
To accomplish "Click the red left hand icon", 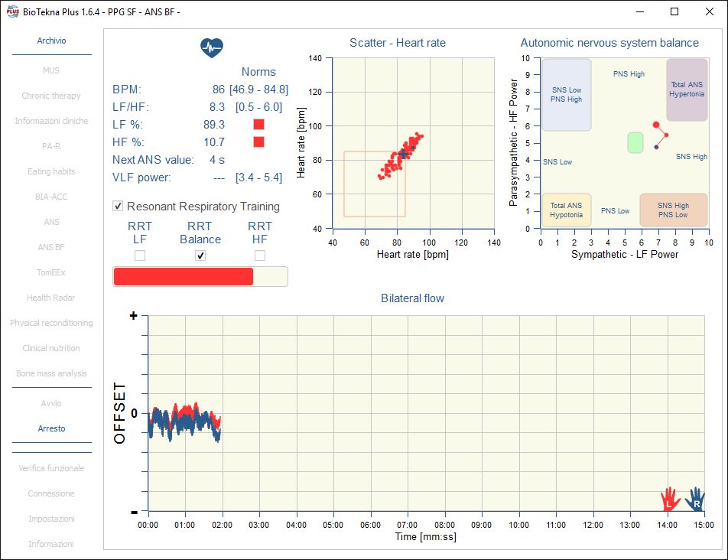I will pyautogui.click(x=670, y=499).
